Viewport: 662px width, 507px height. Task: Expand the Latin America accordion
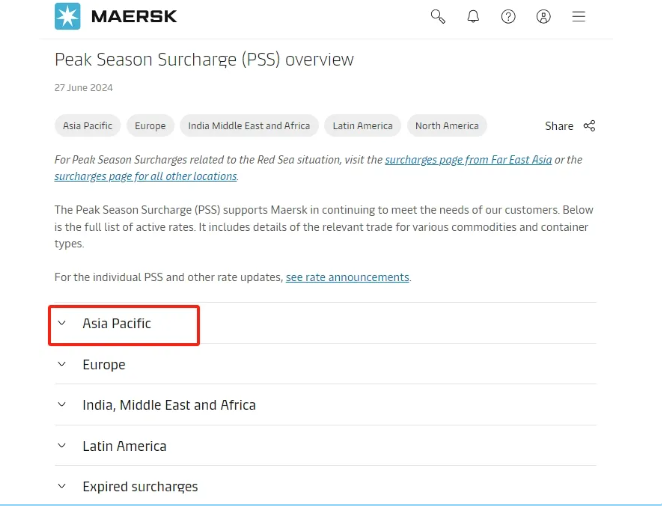(124, 446)
